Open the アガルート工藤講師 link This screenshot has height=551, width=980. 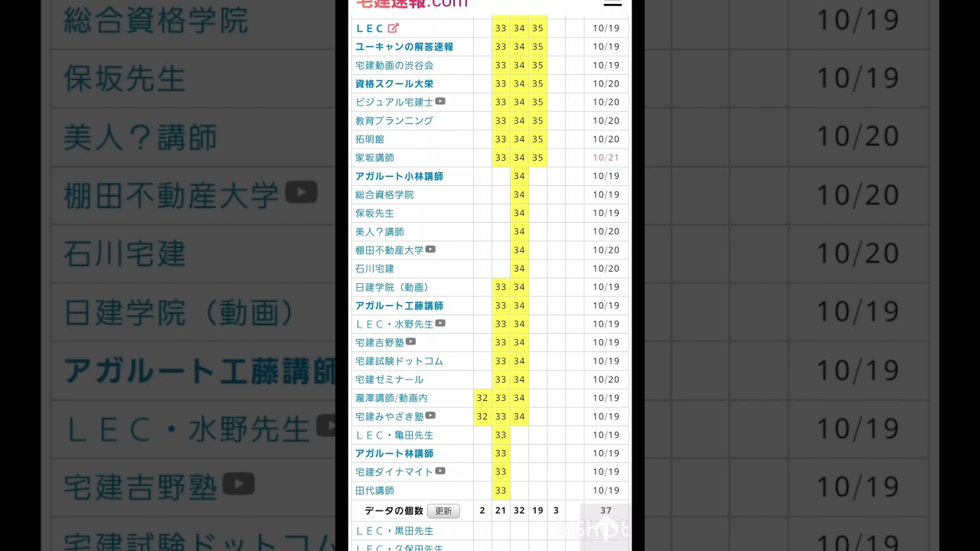399,305
